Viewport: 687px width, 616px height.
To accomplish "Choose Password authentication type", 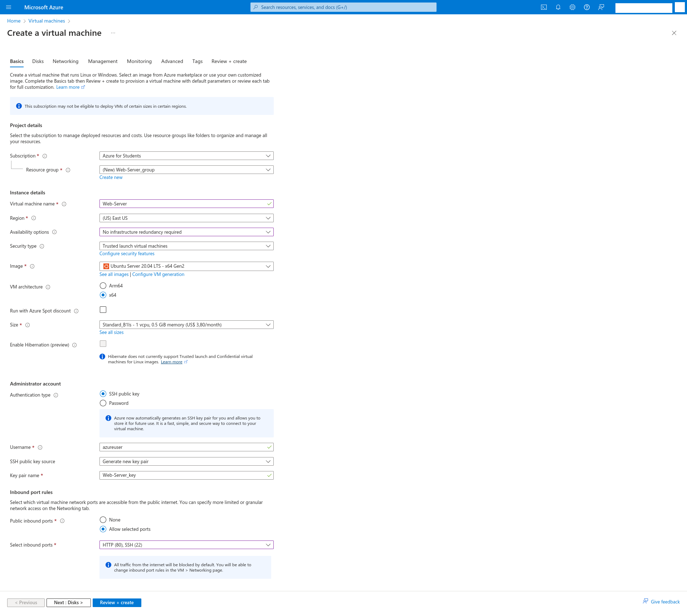I will [103, 403].
